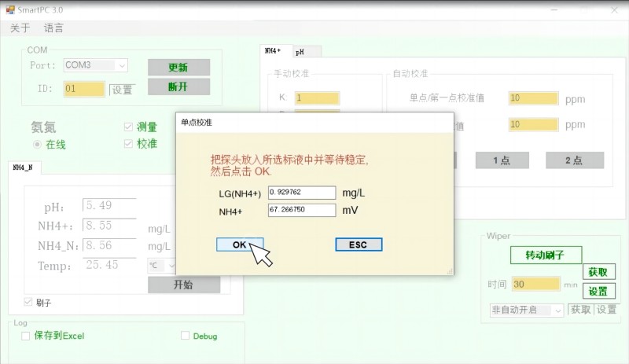The width and height of the screenshot is (629, 364).
Task: Click the NH4+ measurement value field
Action: tap(109, 225)
